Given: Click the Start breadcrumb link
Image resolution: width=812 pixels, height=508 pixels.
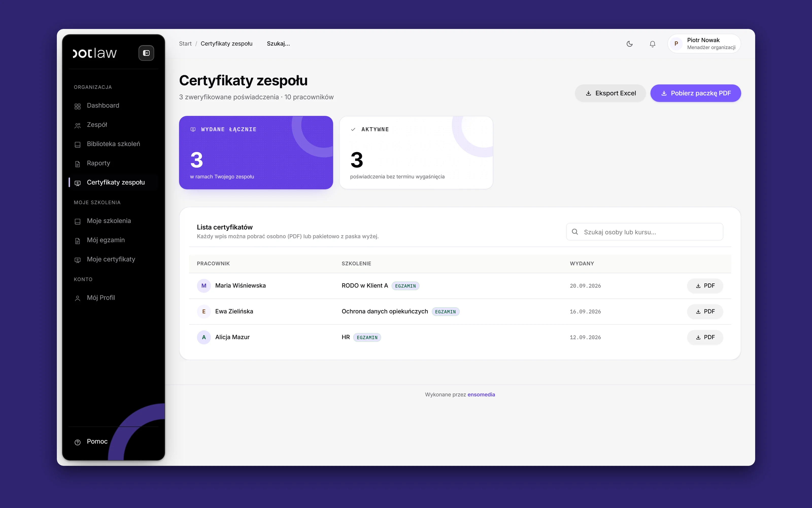Looking at the screenshot, I should pos(185,44).
